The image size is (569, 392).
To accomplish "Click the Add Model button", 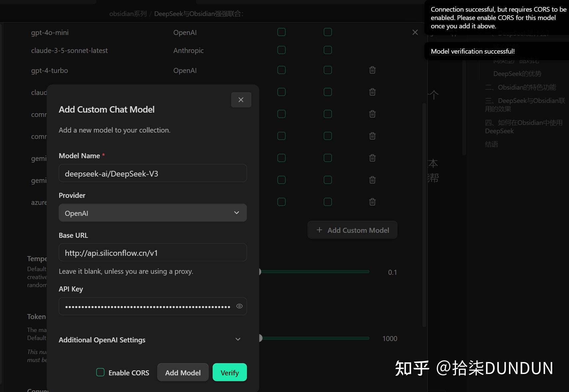I will [183, 372].
